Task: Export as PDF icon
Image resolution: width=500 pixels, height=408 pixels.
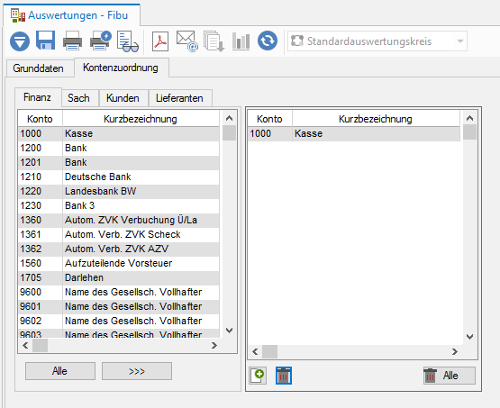Action: (x=160, y=41)
